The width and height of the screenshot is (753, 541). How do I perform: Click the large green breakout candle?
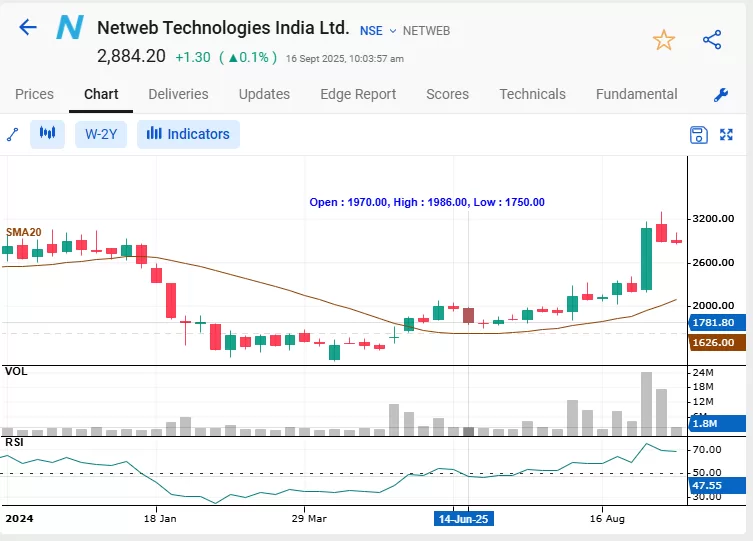(646, 259)
